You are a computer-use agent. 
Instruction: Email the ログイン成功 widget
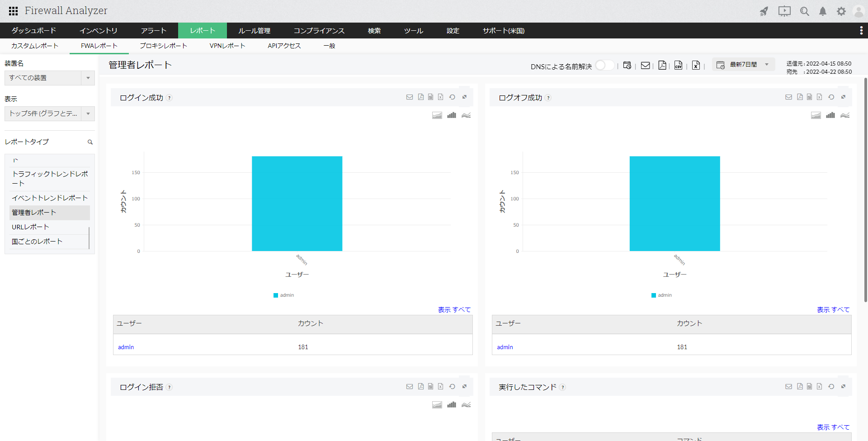coord(410,97)
